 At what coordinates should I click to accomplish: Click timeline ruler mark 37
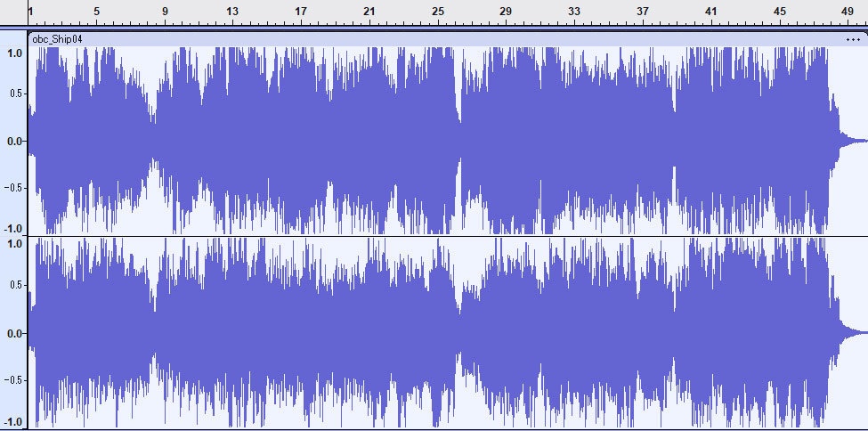(x=642, y=11)
